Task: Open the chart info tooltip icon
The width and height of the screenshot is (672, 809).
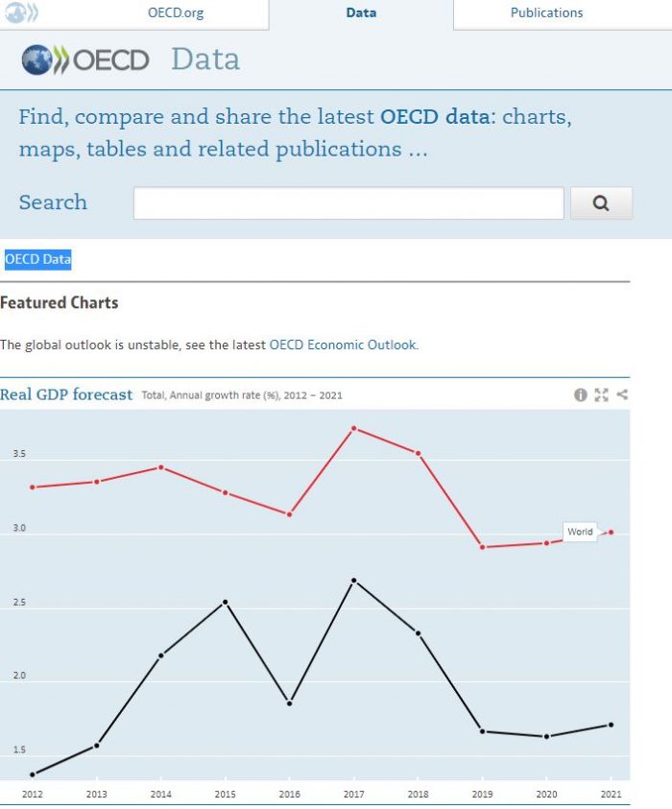Action: pos(581,394)
